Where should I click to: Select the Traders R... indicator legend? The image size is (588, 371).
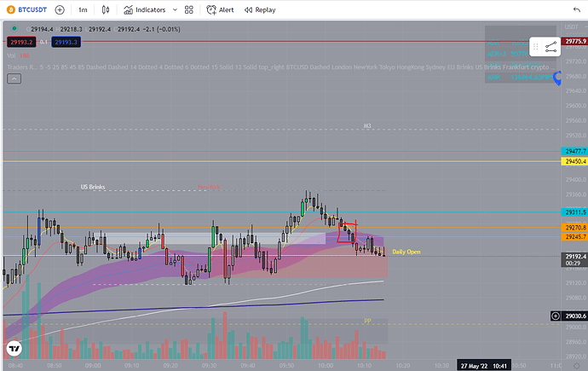(x=22, y=67)
